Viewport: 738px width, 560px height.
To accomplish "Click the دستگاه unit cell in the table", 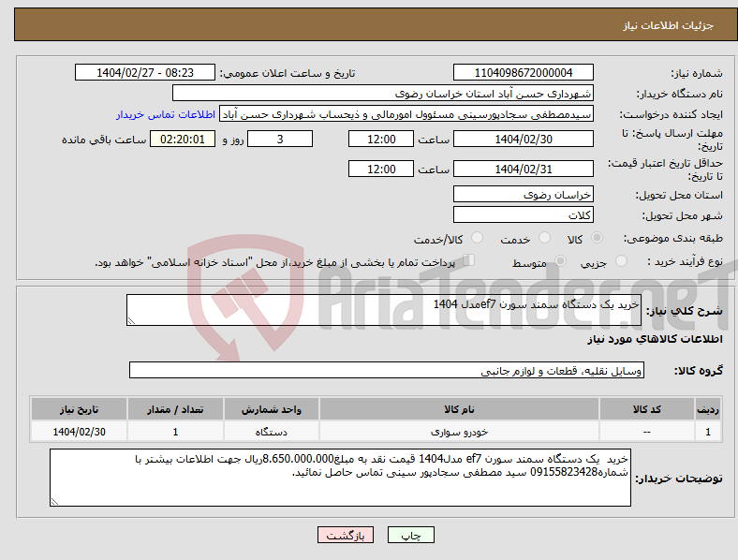I will [x=271, y=432].
